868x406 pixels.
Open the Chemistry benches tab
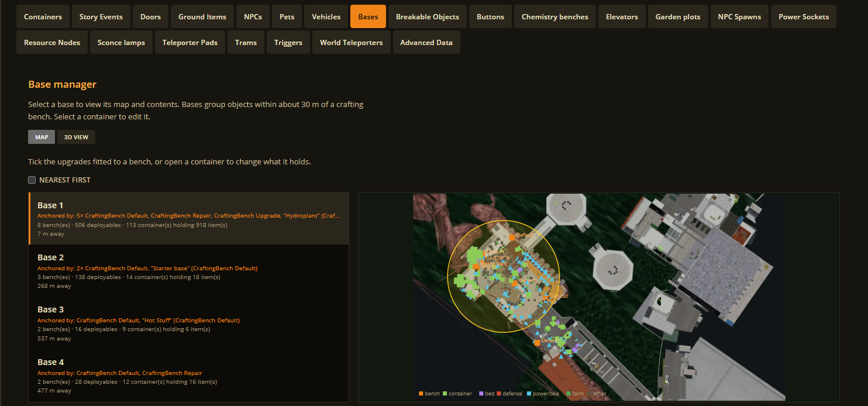click(x=555, y=17)
